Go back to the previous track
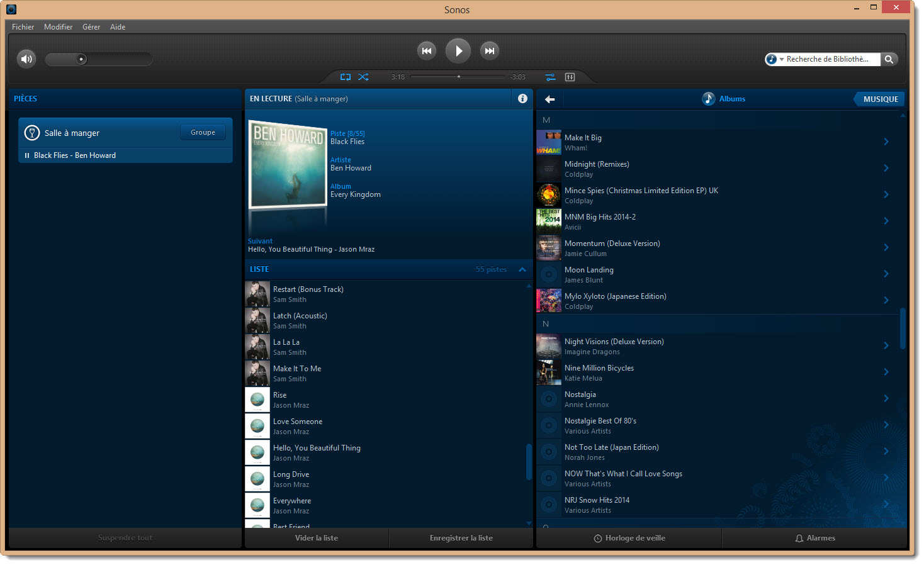 tap(427, 51)
